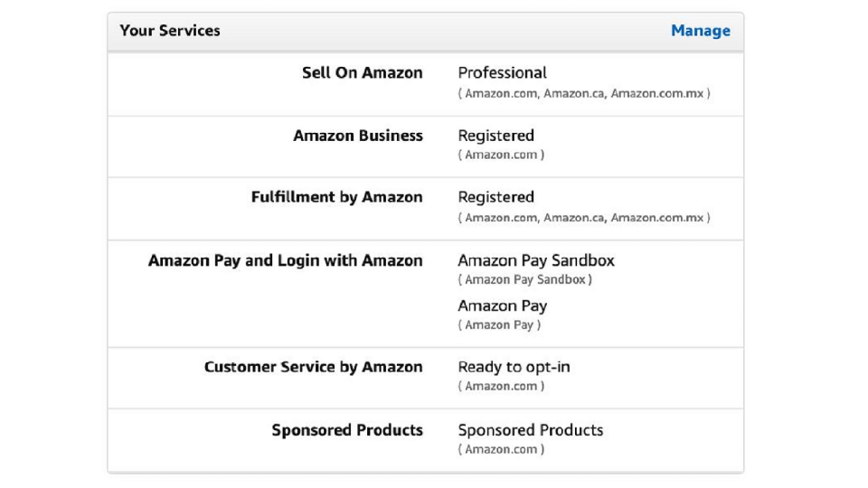Click the bold Sponsored Products label
This screenshot has width=868, height=488.
point(347,430)
